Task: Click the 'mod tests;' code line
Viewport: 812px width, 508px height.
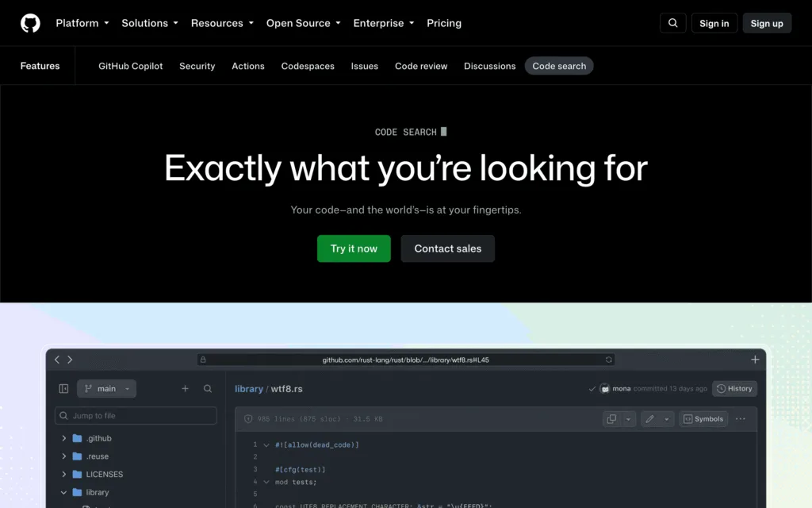Action: 296,482
